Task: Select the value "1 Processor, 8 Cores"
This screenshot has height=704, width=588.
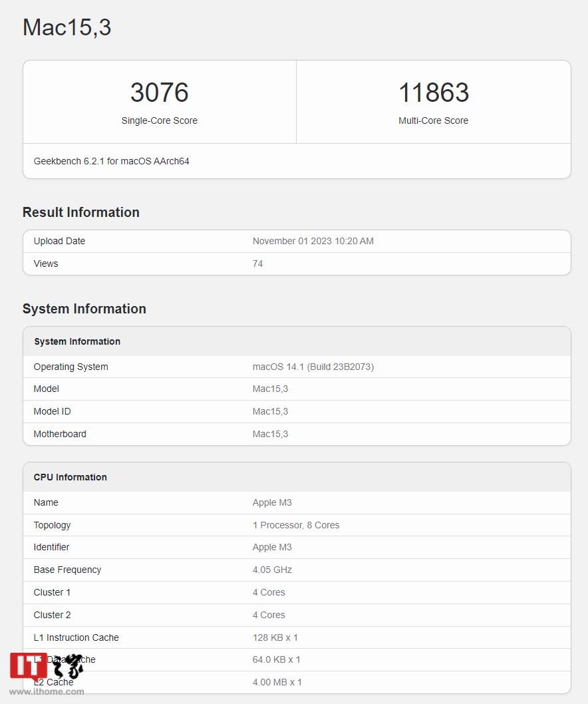Action: [x=296, y=525]
